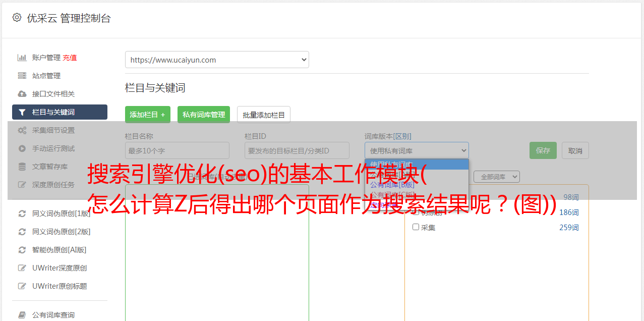Tick the 伪原创 checkbox
Image resolution: width=644 pixels, height=321 pixels.
[416, 212]
